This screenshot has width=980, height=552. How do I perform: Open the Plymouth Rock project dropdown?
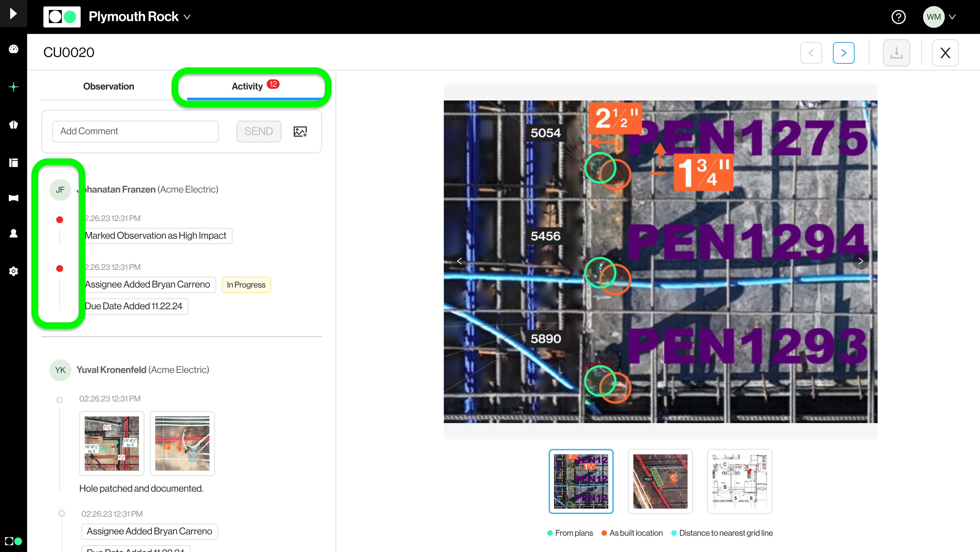(139, 17)
